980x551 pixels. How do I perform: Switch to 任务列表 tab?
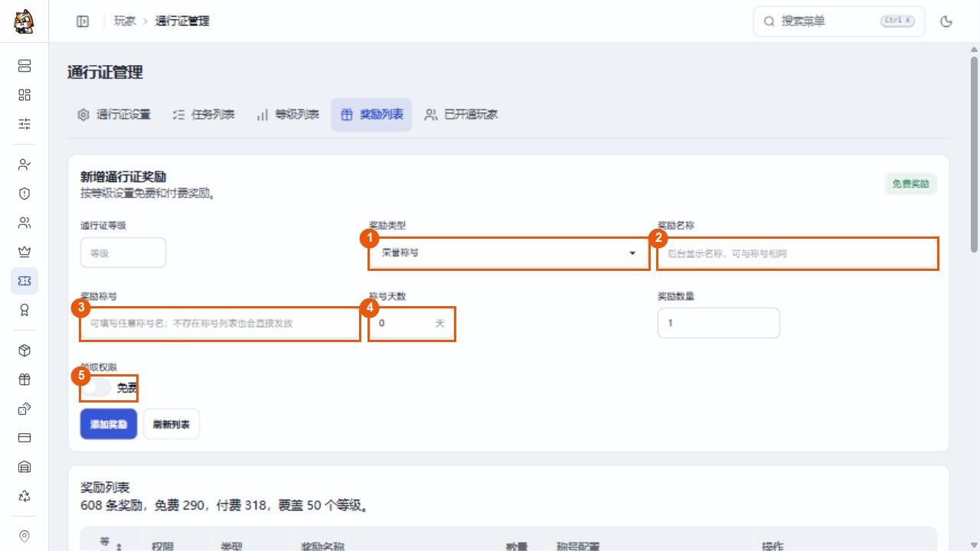(x=204, y=115)
